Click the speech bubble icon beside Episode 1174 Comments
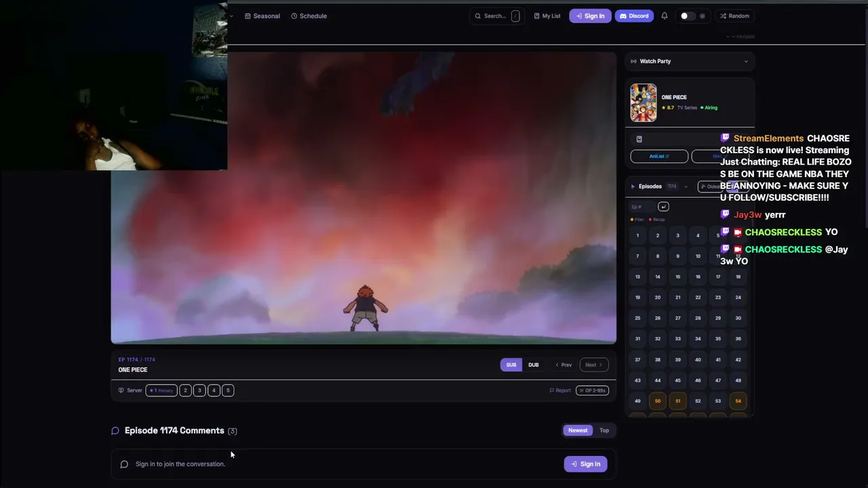Viewport: 868px width, 488px height. [x=115, y=430]
